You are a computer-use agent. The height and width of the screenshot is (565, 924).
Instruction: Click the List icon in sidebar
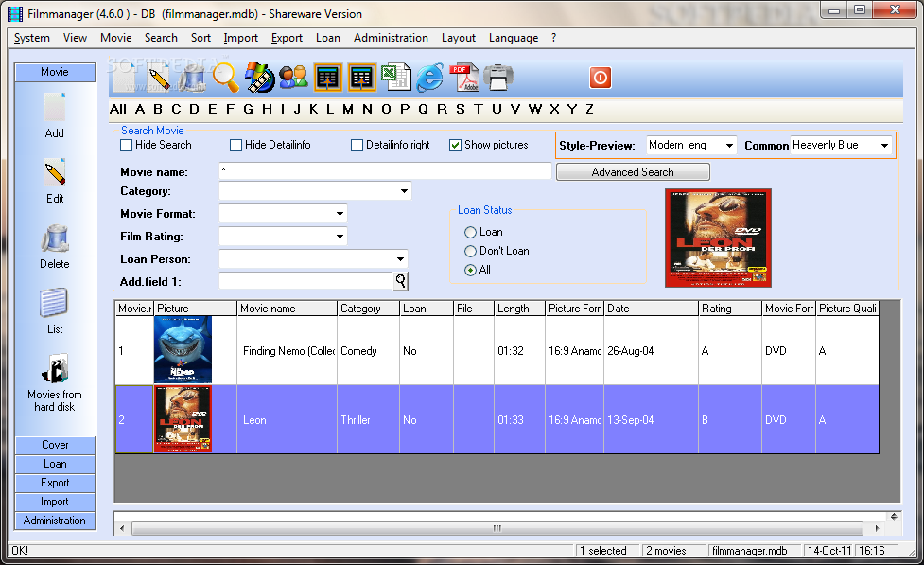[x=54, y=303]
